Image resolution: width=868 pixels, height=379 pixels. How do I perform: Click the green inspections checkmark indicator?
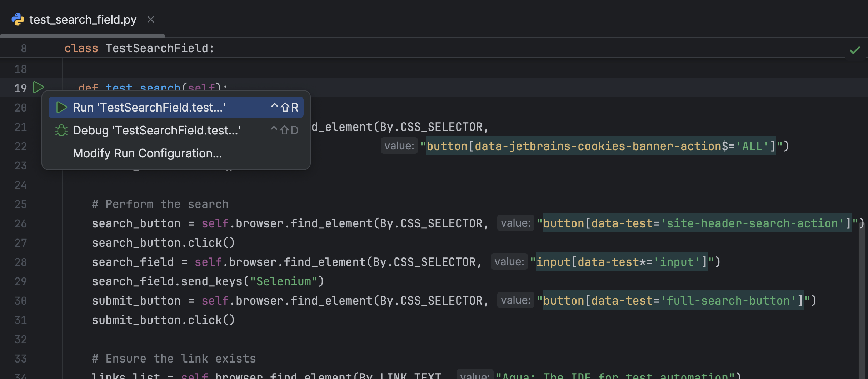coord(855,50)
